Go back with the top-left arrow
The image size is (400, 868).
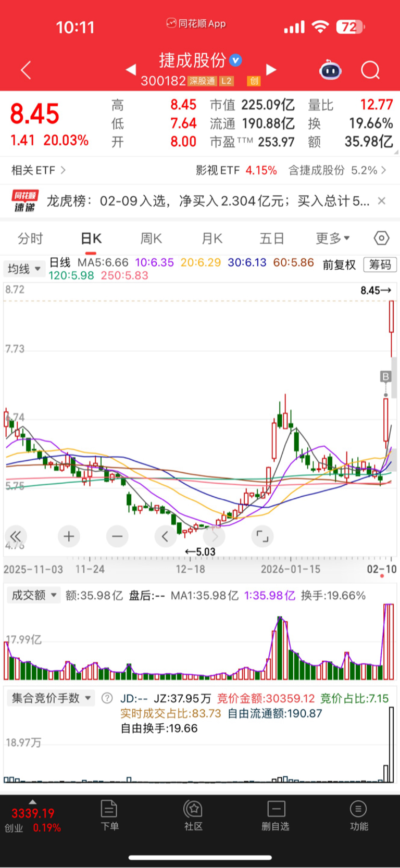tap(26, 70)
